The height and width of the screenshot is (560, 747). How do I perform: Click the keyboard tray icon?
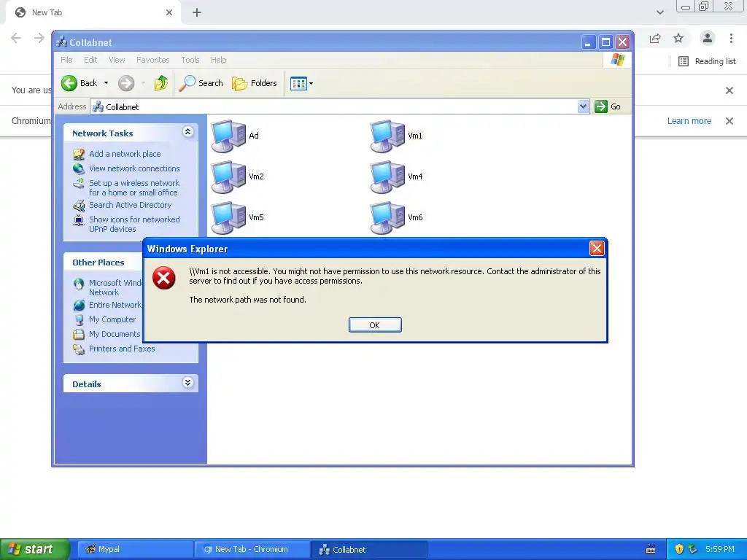tap(650, 550)
